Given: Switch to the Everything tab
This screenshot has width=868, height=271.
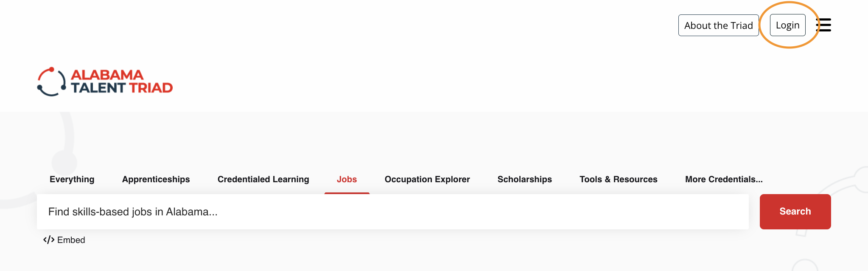Looking at the screenshot, I should tap(72, 179).
